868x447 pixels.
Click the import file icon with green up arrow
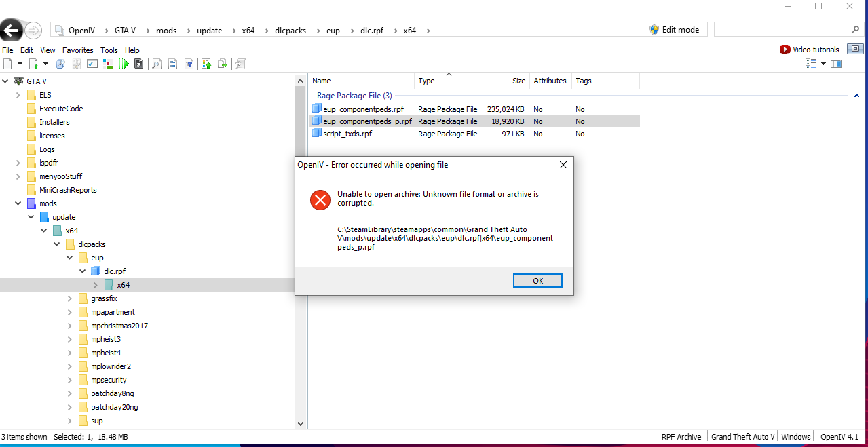point(33,64)
